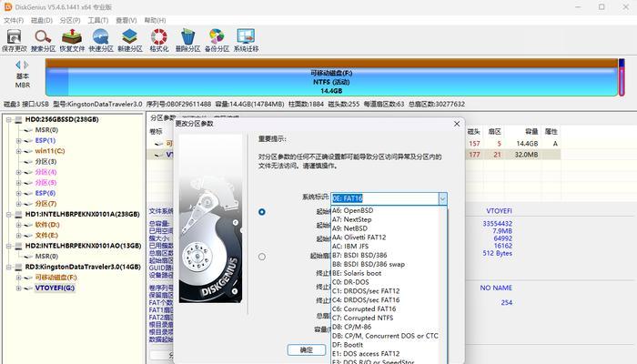Collapse the HD0:256GBSSD disk node
The height and width of the screenshot is (364, 637).
click(8, 119)
